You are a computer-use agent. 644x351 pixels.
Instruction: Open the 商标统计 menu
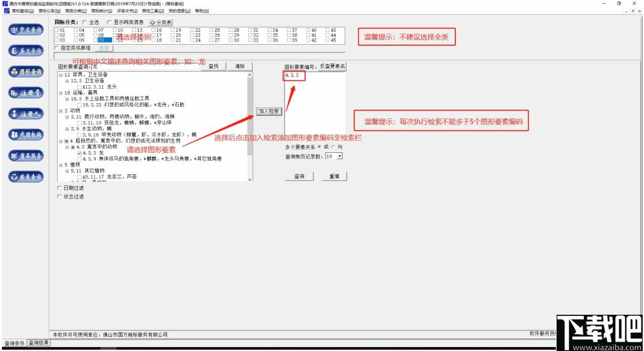102,10
